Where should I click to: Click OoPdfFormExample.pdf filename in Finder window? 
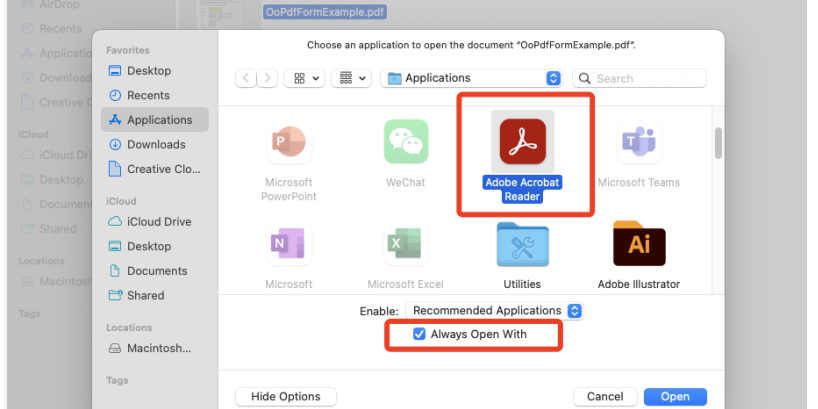click(325, 11)
